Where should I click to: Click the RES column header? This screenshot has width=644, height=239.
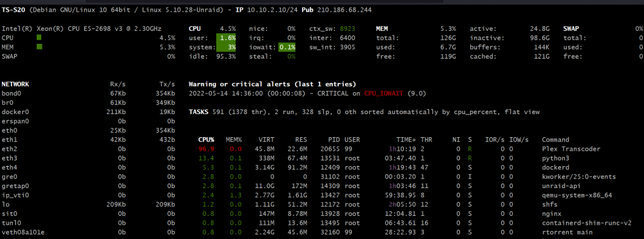tap(301, 140)
